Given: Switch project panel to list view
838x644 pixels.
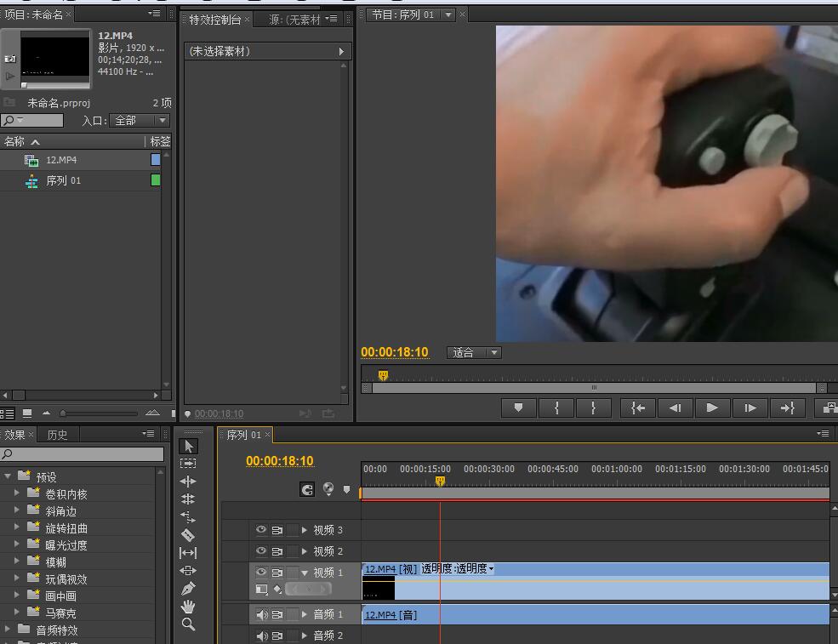Looking at the screenshot, I should coord(8,413).
